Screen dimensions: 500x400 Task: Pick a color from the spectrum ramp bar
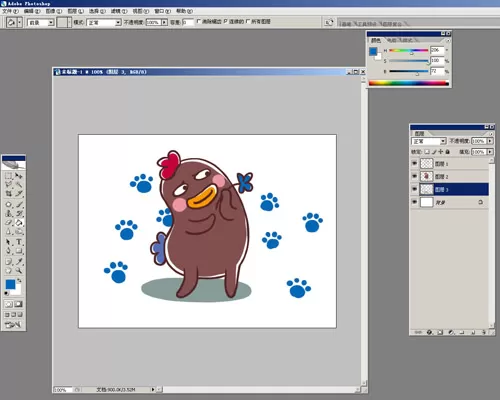[409, 83]
